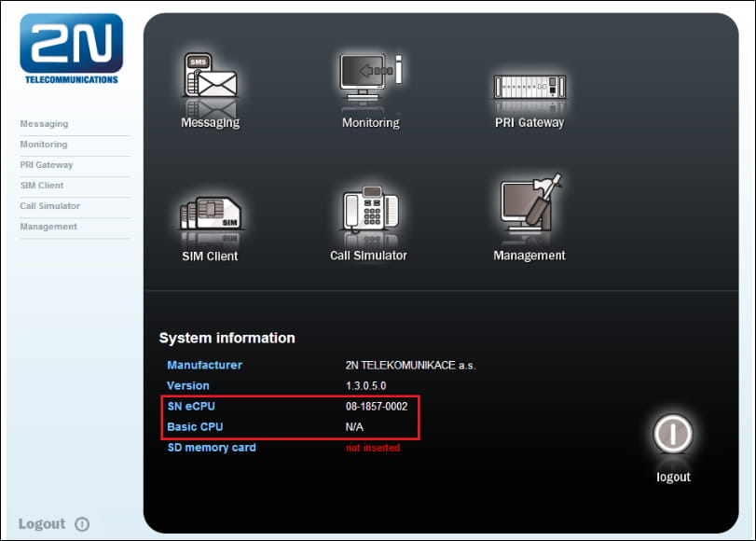This screenshot has width=756, height=541.
Task: Click the 2N TELEKOMUNIKACE a.s. value
Action: click(x=410, y=366)
